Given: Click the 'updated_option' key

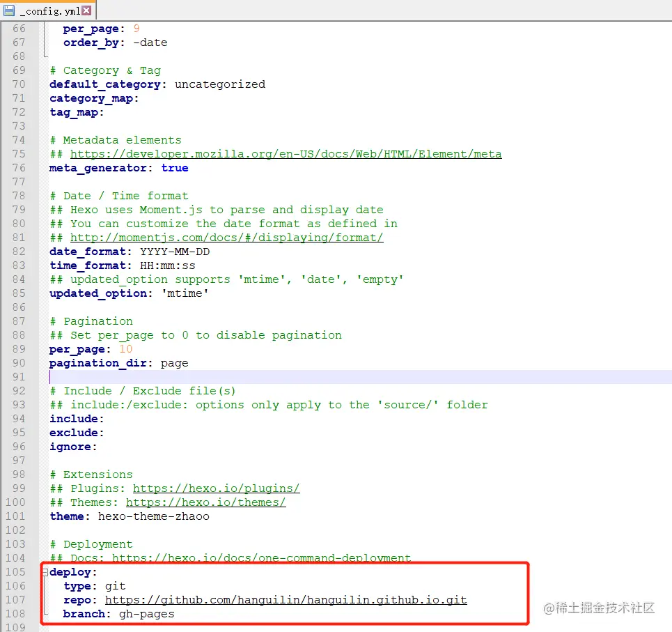Looking at the screenshot, I should click(98, 293).
